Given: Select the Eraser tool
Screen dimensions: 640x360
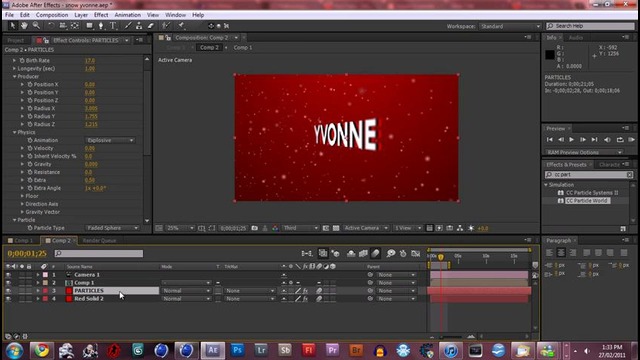Looking at the screenshot, I should point(151,26).
